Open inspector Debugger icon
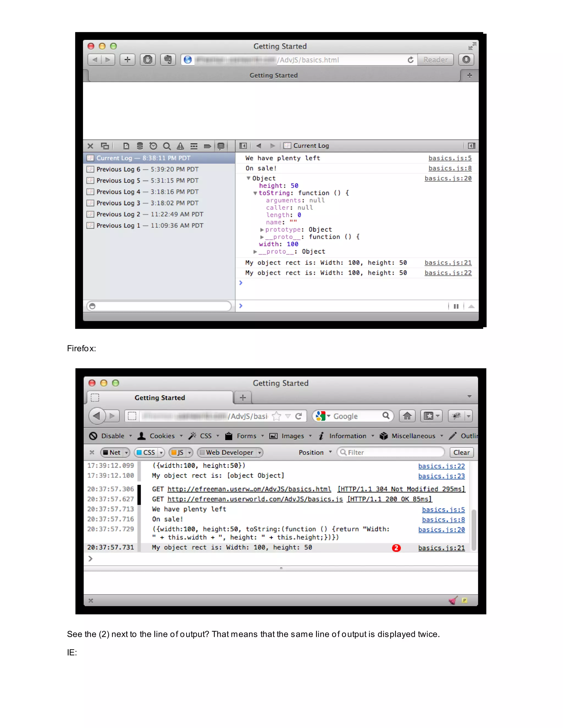 point(194,146)
